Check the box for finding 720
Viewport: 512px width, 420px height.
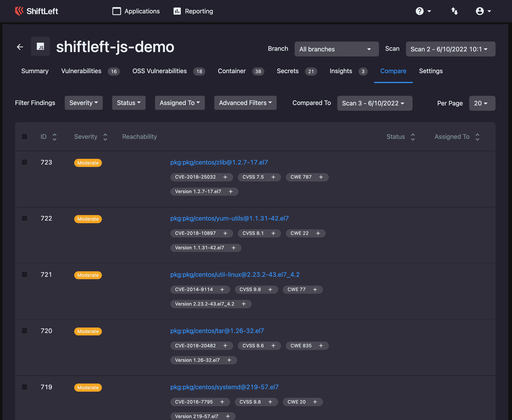pyautogui.click(x=24, y=331)
